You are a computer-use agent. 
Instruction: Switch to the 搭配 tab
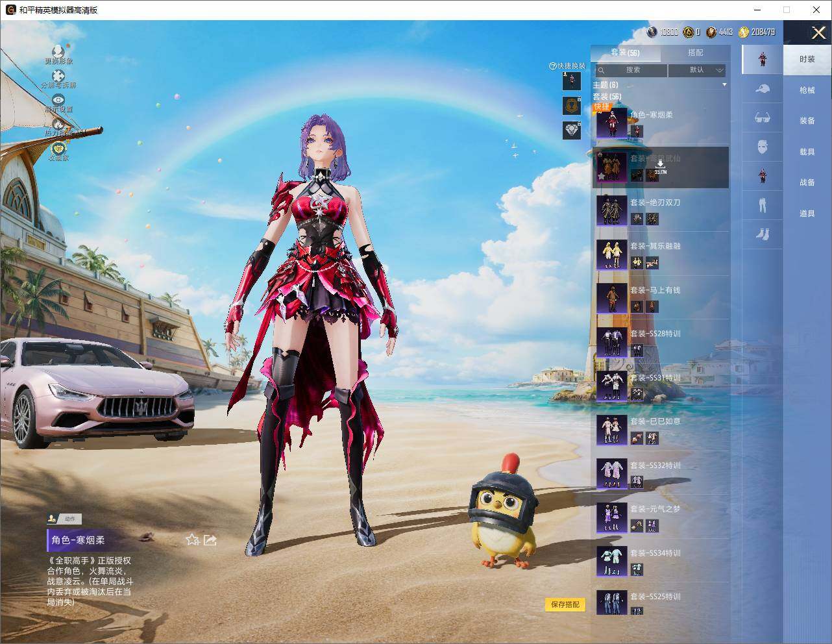(x=695, y=53)
